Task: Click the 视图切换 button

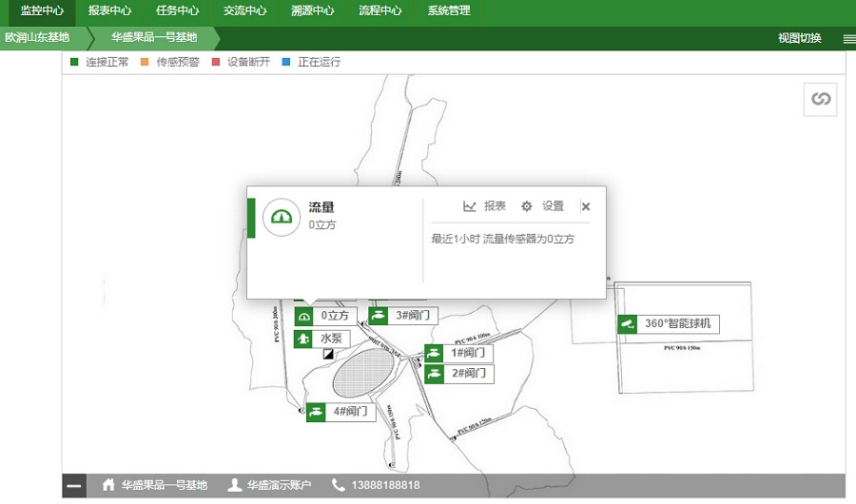Action: [x=799, y=39]
